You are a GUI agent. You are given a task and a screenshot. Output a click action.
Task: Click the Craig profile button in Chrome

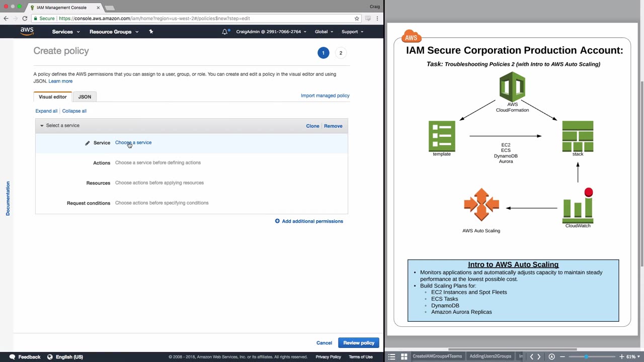[x=375, y=7]
